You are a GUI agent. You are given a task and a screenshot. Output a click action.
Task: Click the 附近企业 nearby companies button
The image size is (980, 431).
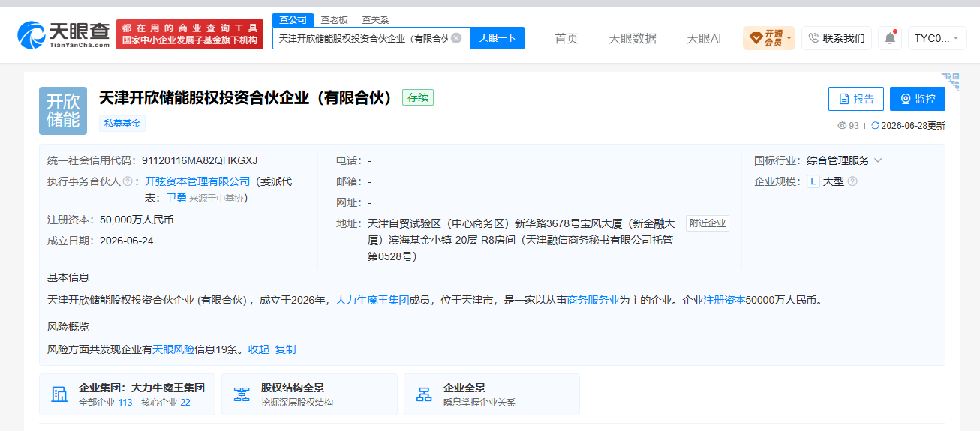[x=708, y=223]
